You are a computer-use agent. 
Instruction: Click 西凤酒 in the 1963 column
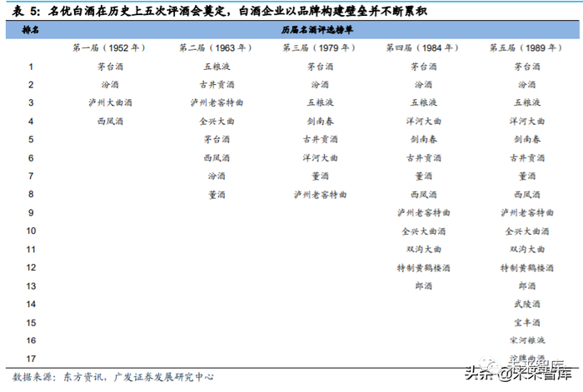[217, 158]
